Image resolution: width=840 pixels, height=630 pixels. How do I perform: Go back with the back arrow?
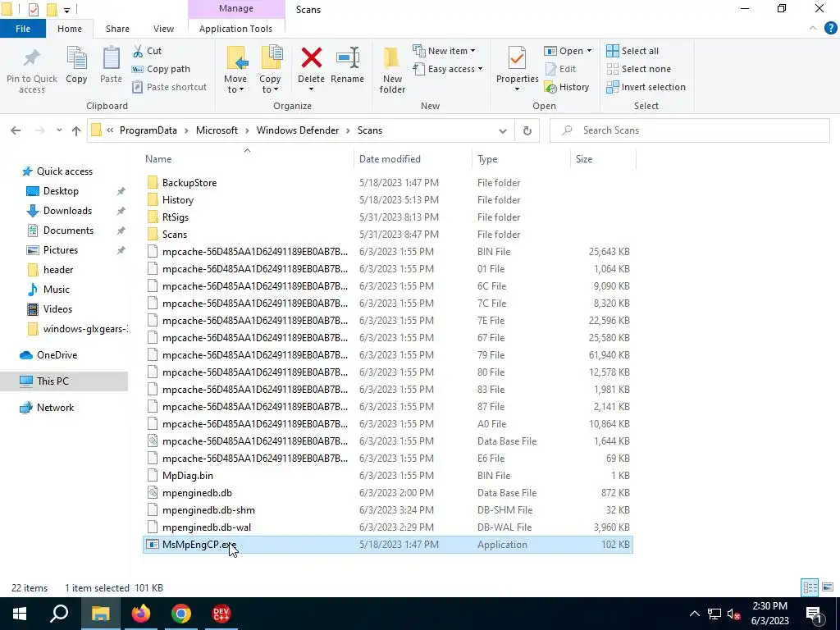[16, 130]
